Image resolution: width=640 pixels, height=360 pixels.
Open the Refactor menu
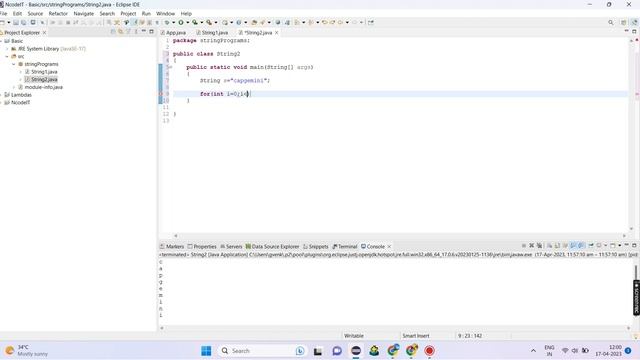58,13
